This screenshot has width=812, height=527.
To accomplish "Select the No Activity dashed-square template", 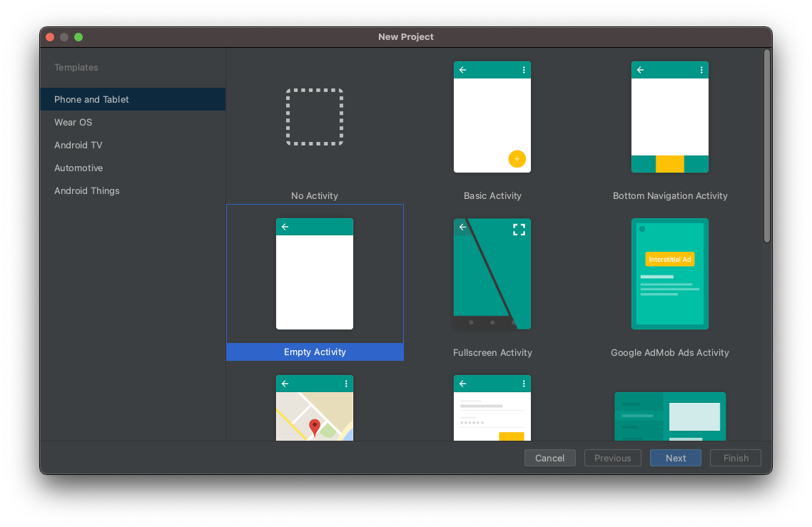I will point(315,117).
